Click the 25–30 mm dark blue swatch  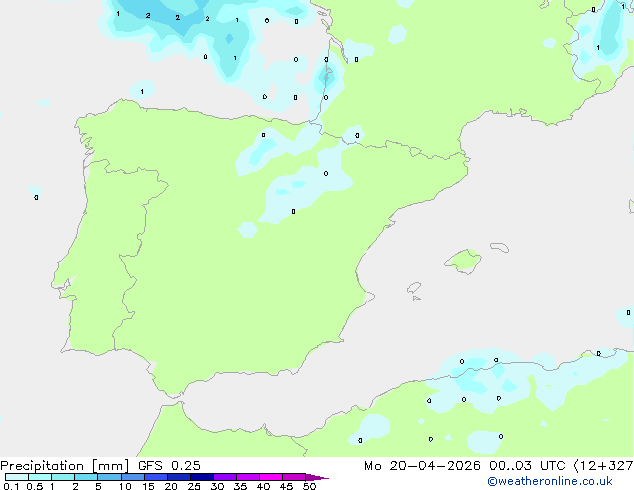point(202,477)
